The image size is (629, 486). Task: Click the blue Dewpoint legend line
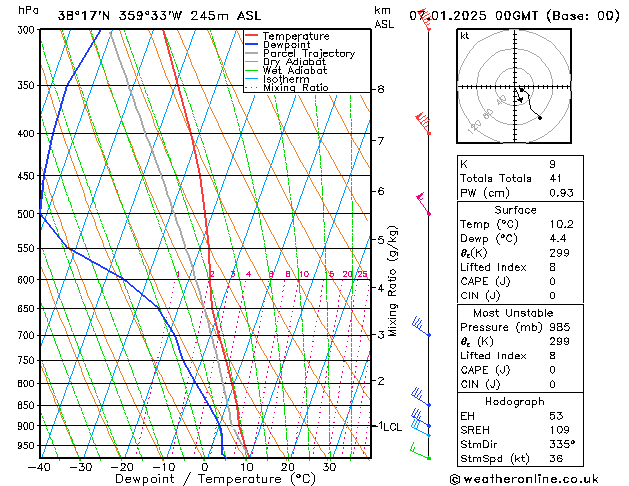pos(251,45)
